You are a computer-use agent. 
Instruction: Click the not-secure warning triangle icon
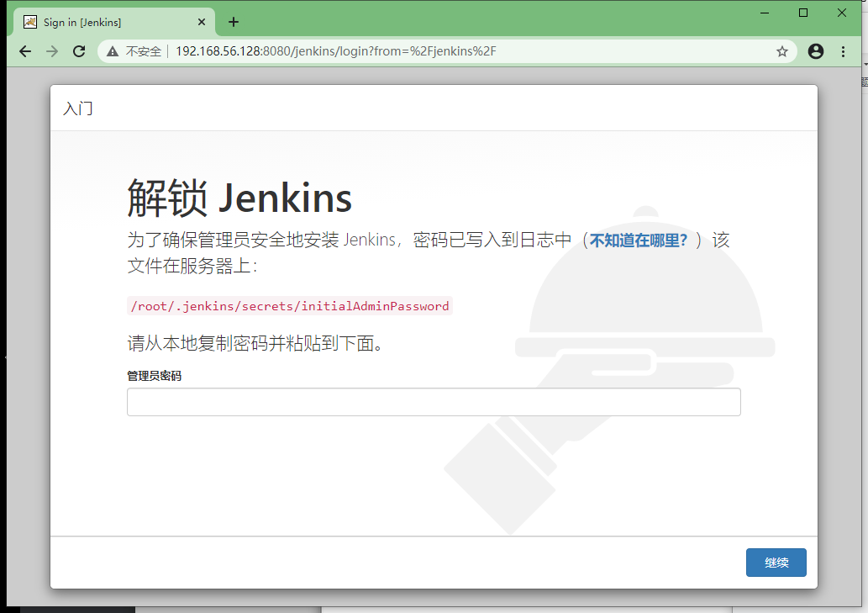coord(113,51)
